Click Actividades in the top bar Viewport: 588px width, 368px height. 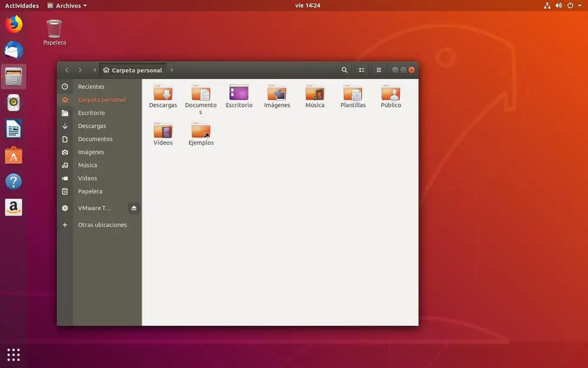tap(22, 5)
